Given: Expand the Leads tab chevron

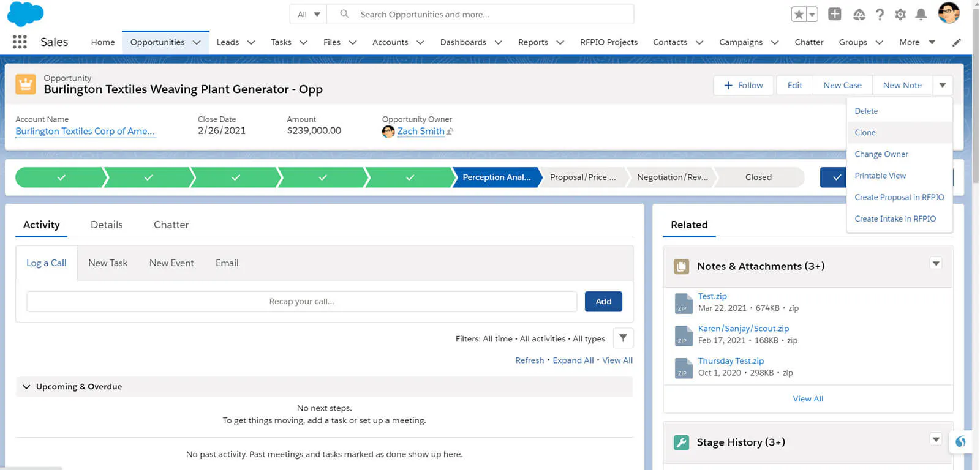Looking at the screenshot, I should tap(251, 42).
